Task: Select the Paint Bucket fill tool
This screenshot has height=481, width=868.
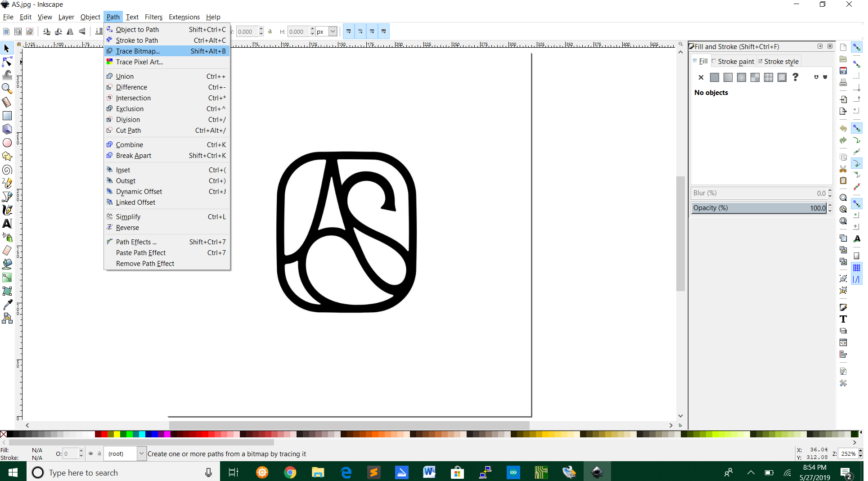Action: 7,264
